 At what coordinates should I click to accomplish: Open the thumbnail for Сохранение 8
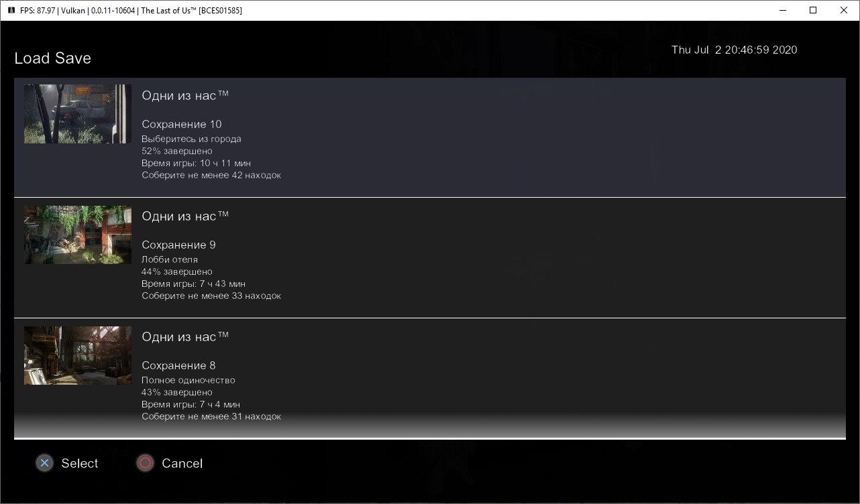(78, 355)
